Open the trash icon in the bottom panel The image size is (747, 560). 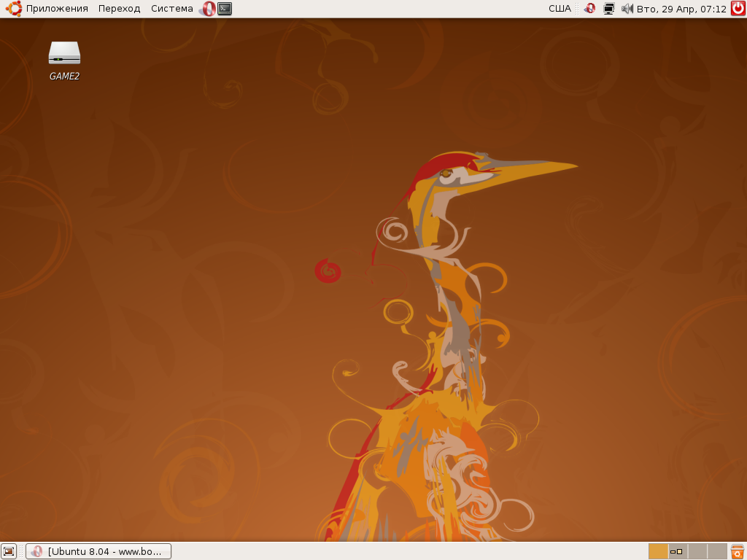click(x=738, y=551)
